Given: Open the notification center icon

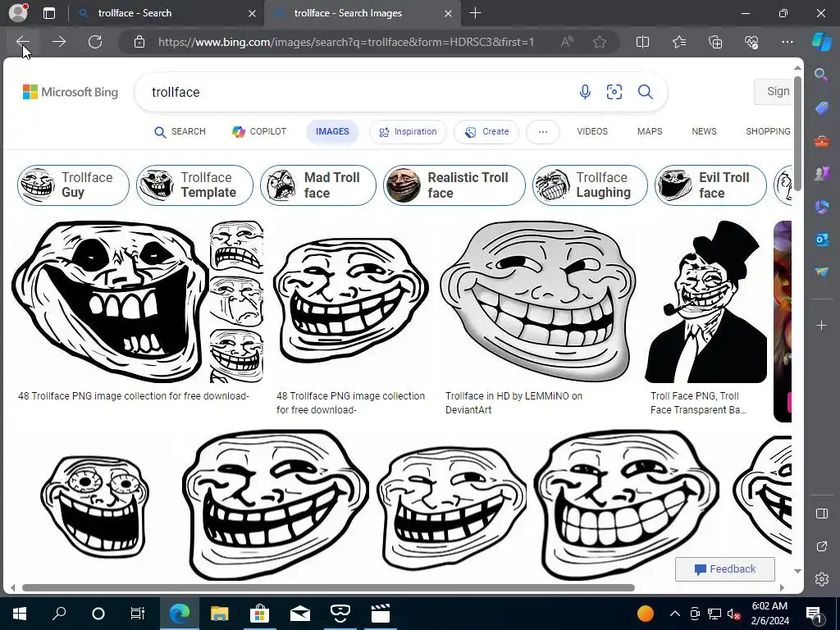Looking at the screenshot, I should [x=815, y=614].
